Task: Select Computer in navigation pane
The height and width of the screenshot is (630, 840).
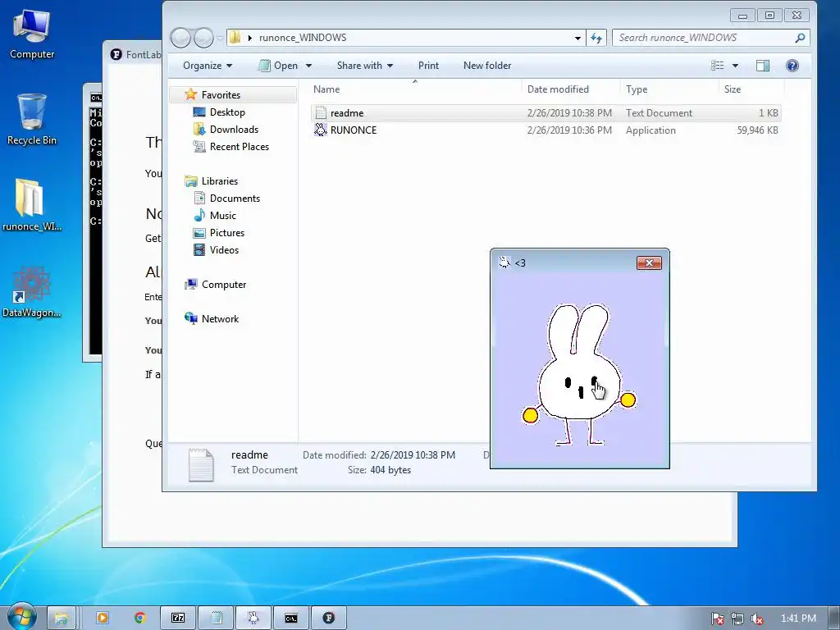Action: [x=216, y=285]
